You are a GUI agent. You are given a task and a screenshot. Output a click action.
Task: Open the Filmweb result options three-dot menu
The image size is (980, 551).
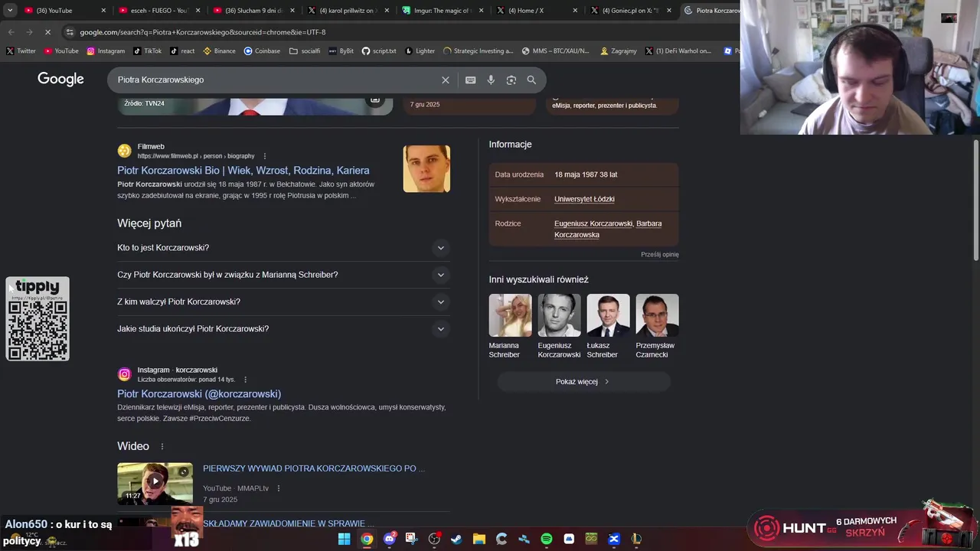pyautogui.click(x=265, y=156)
